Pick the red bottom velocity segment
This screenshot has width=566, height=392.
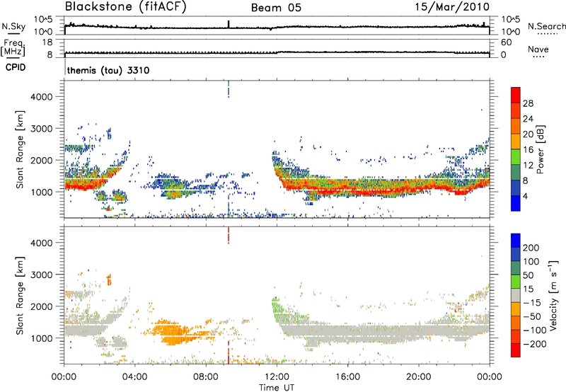coord(516,350)
